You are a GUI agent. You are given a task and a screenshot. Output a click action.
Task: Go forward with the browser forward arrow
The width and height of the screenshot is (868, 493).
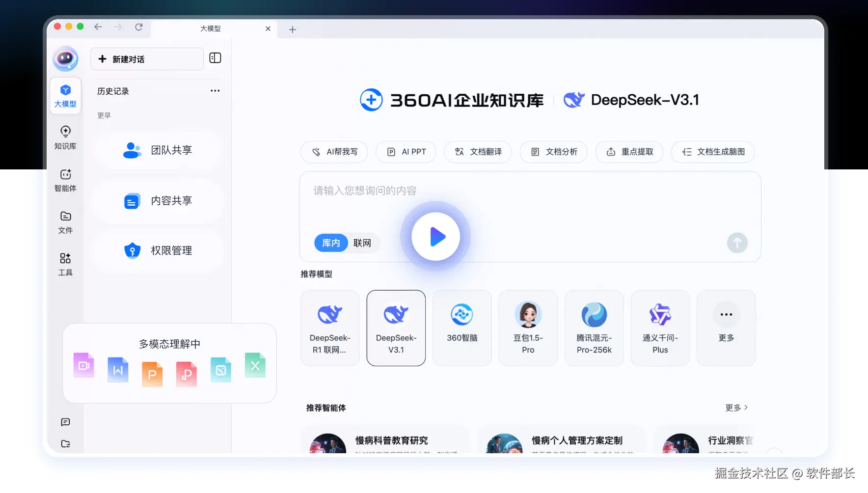(x=118, y=27)
